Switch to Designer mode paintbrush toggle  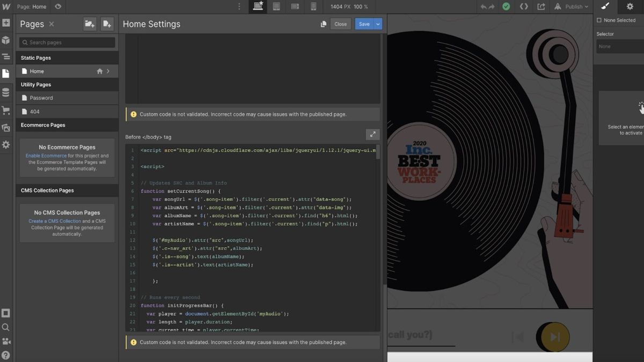coord(605,7)
